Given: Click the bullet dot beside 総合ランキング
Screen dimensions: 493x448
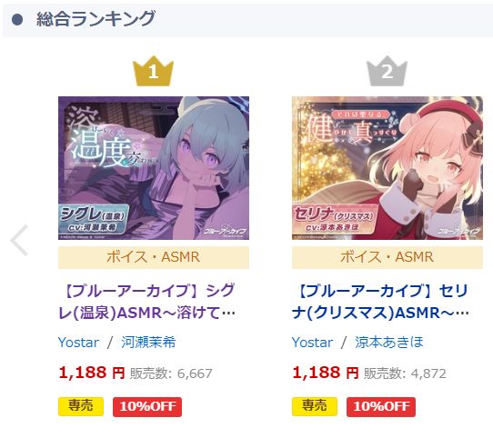Looking at the screenshot, I should (x=17, y=19).
